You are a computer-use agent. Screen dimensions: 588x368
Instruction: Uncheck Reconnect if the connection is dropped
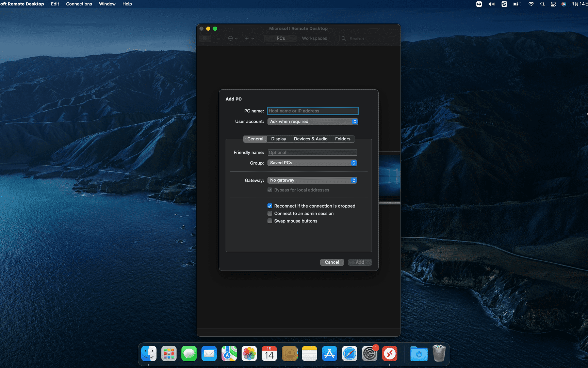tap(270, 206)
